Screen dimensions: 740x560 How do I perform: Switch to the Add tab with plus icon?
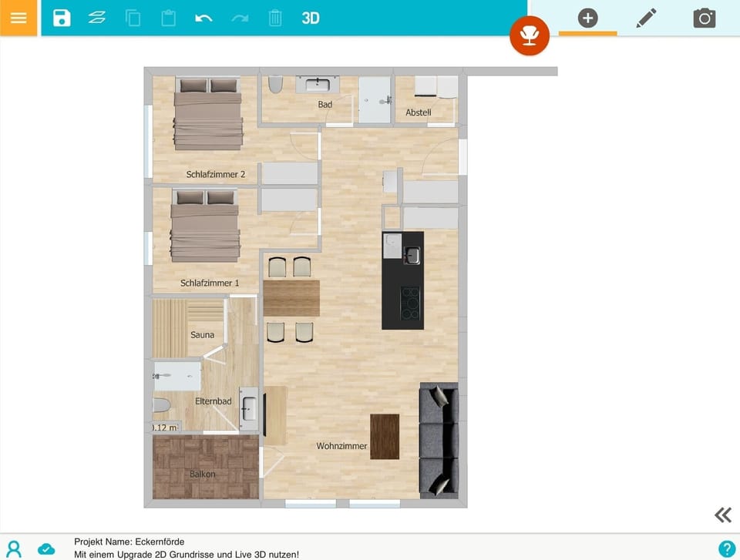pos(587,18)
